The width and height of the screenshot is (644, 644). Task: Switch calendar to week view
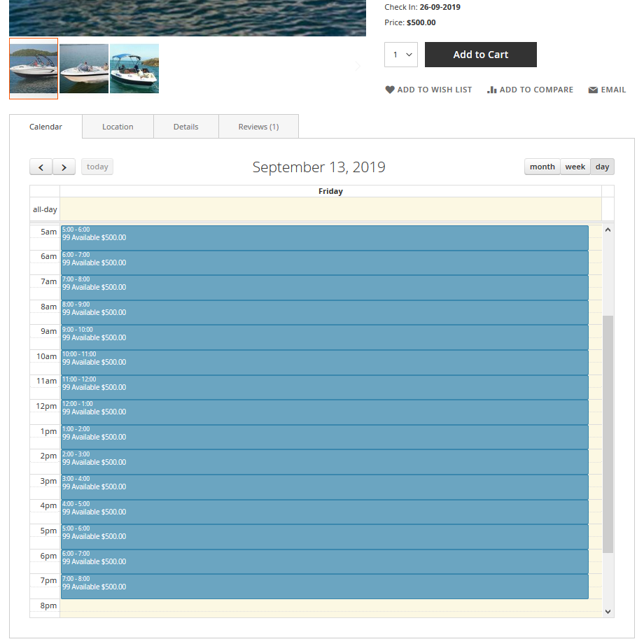pyautogui.click(x=575, y=167)
